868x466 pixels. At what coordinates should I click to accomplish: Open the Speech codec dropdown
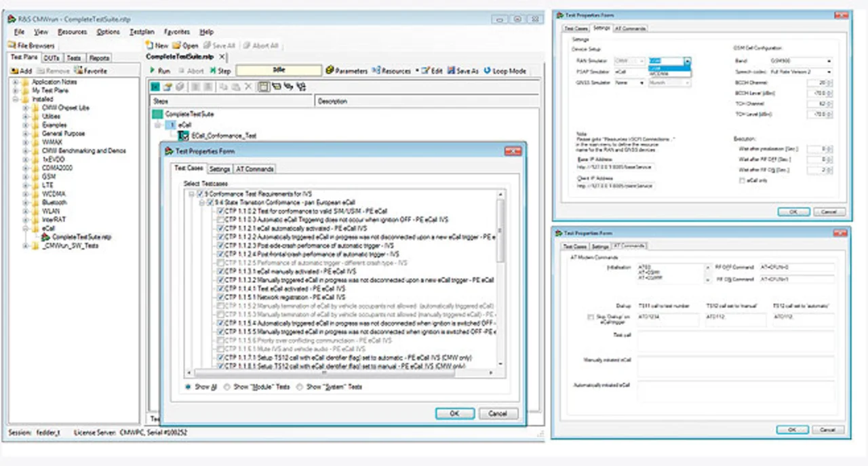point(829,71)
